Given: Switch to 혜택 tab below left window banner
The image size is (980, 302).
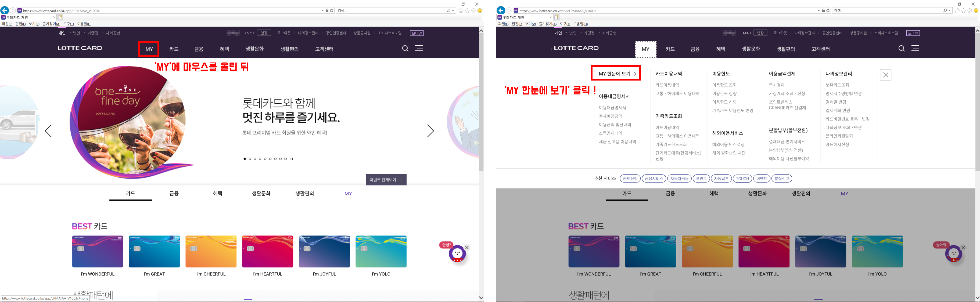Looking at the screenshot, I should [x=218, y=193].
